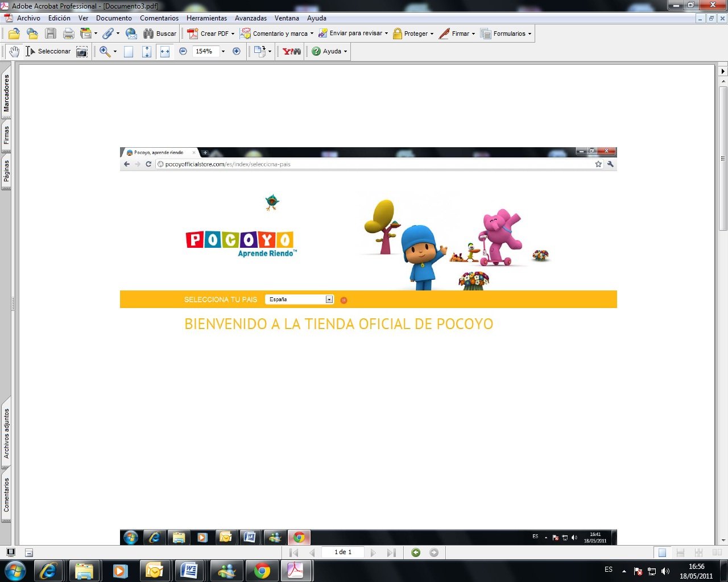Viewport: 728px width, 582px height.
Task: Zoom out with minus button
Action: pos(183,51)
